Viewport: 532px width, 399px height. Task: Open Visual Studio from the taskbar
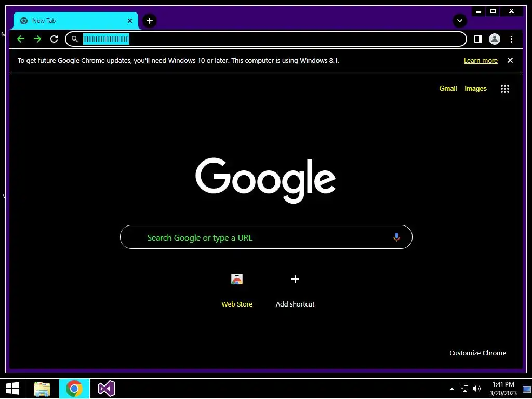coord(106,389)
